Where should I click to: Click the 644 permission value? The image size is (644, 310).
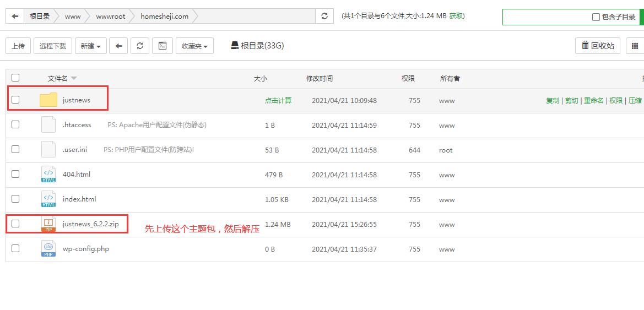414,150
